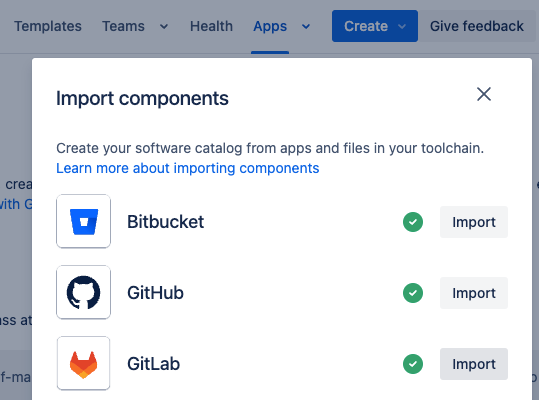Open Learn more about importing components link

[188, 168]
